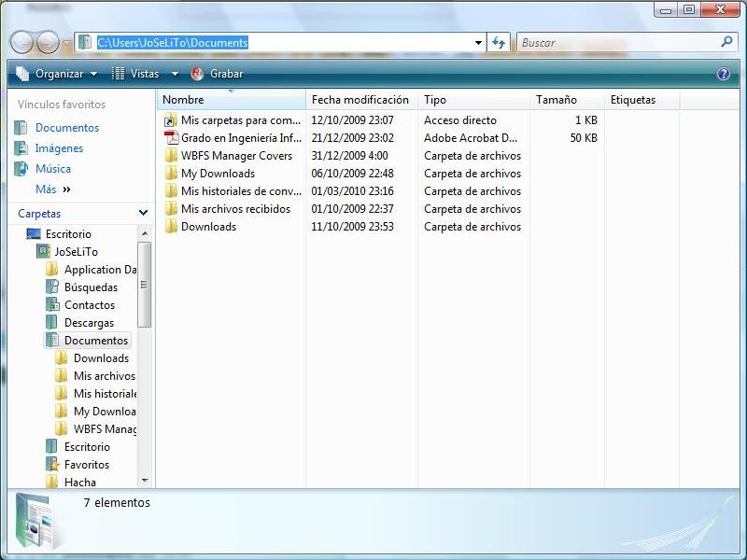Open the Organizar dropdown menu
The height and width of the screenshot is (560, 747).
click(x=57, y=74)
